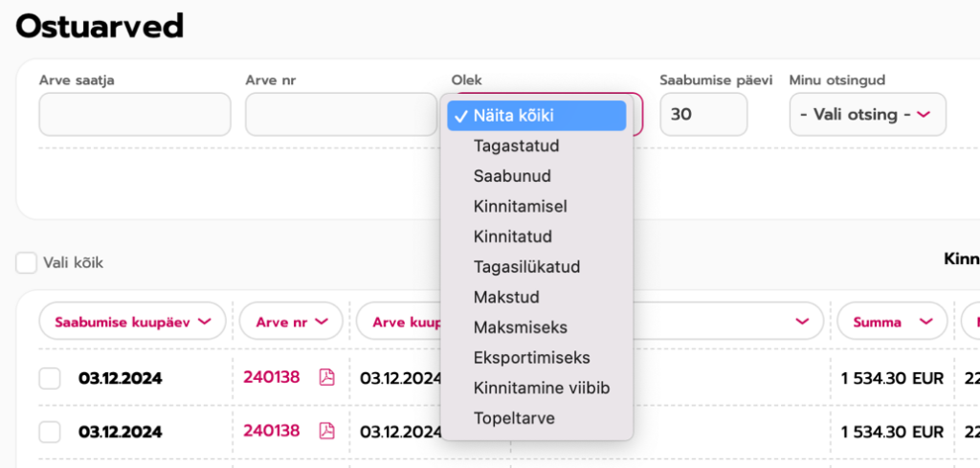
Task: Select Makstud from the dropdown list
Action: coord(506,297)
